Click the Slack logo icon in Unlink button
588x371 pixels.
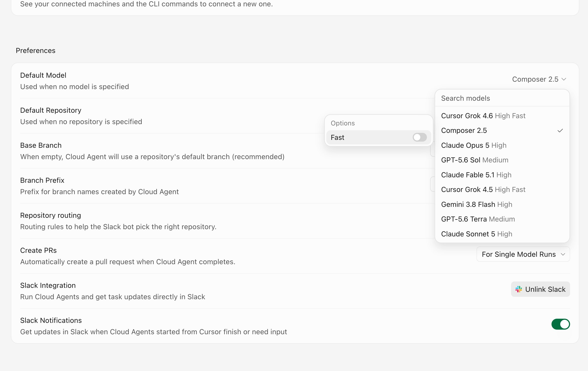coord(519,289)
